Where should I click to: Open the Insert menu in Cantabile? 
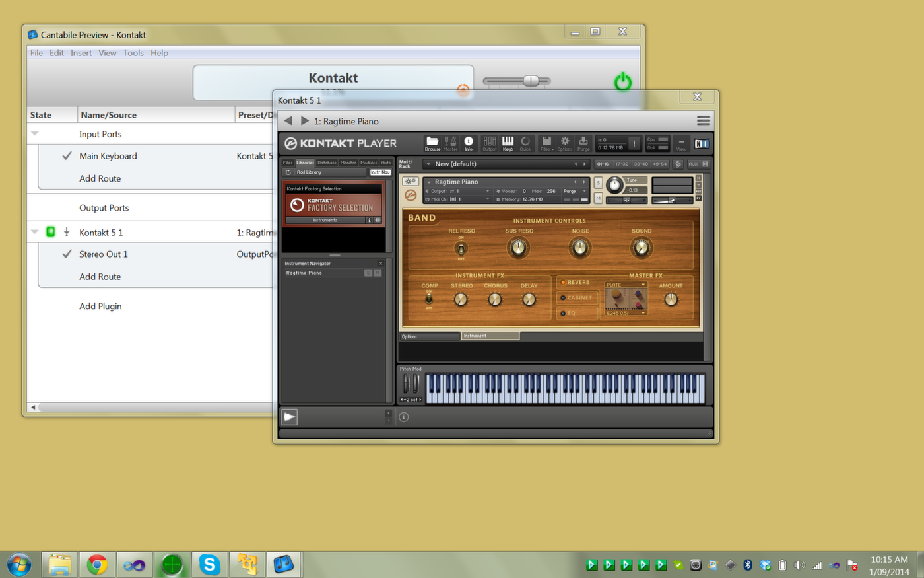(81, 53)
